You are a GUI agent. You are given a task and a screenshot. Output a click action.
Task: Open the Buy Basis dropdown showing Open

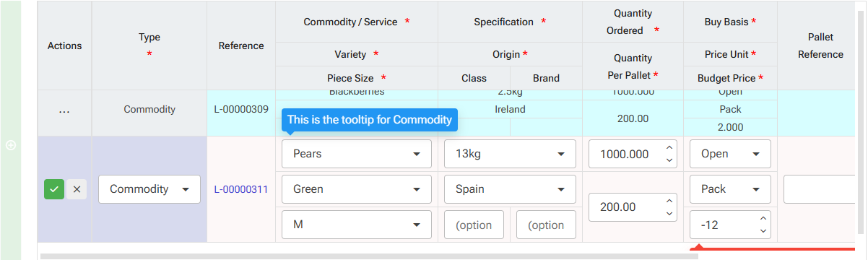pyautogui.click(x=730, y=154)
